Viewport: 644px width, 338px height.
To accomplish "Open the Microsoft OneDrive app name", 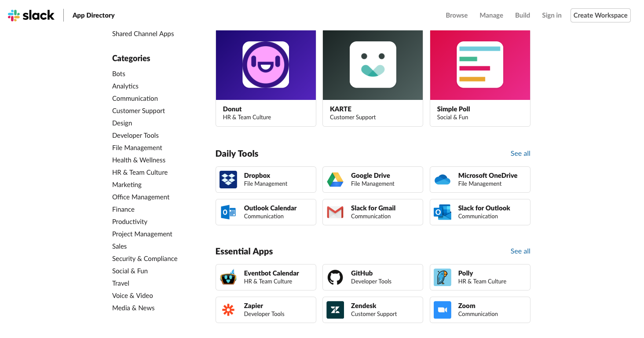I will [488, 176].
